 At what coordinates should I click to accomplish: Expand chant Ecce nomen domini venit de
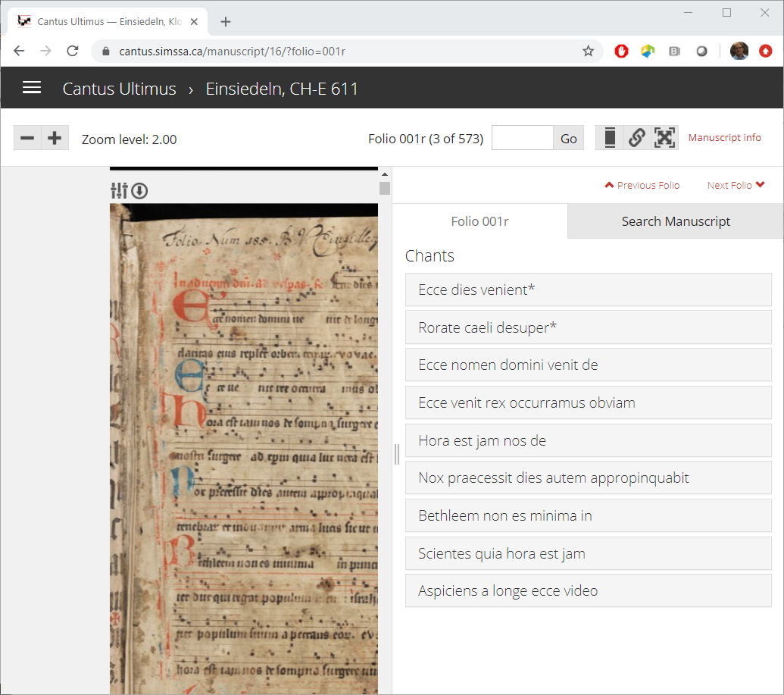[588, 365]
